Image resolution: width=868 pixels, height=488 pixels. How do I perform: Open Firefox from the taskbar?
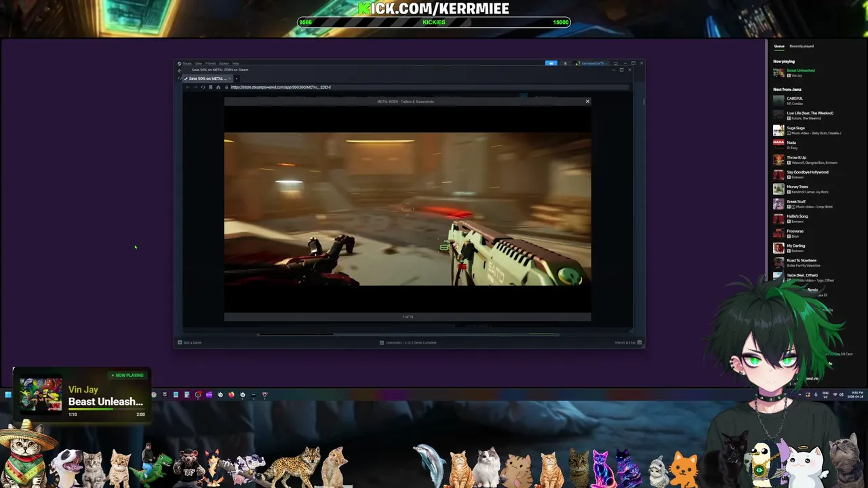point(231,394)
